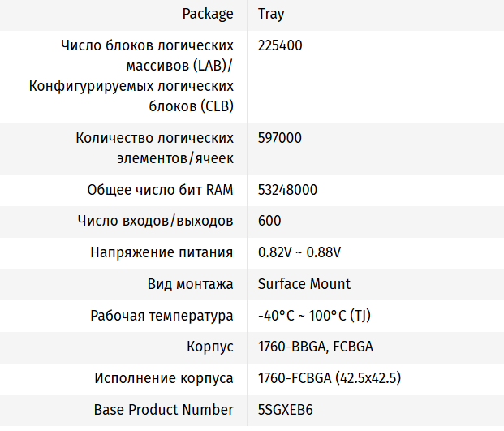Click the Package label cell
The width and height of the screenshot is (504, 431).
208,15
